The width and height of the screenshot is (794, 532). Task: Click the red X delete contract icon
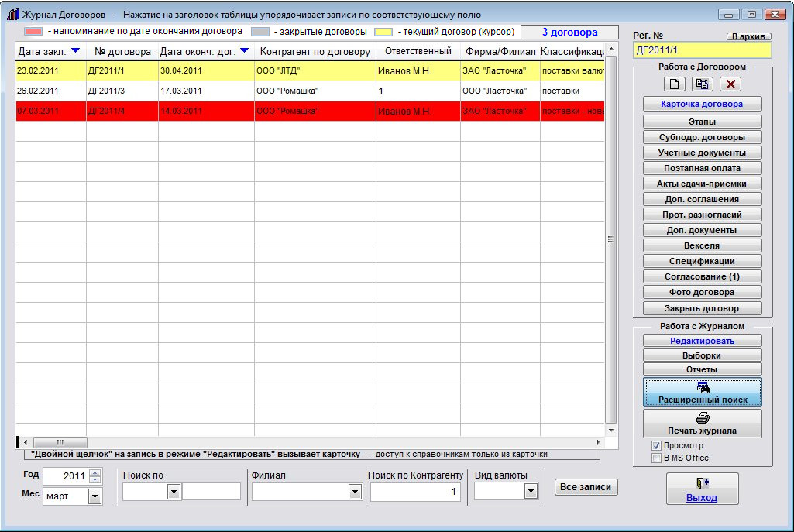coord(730,84)
